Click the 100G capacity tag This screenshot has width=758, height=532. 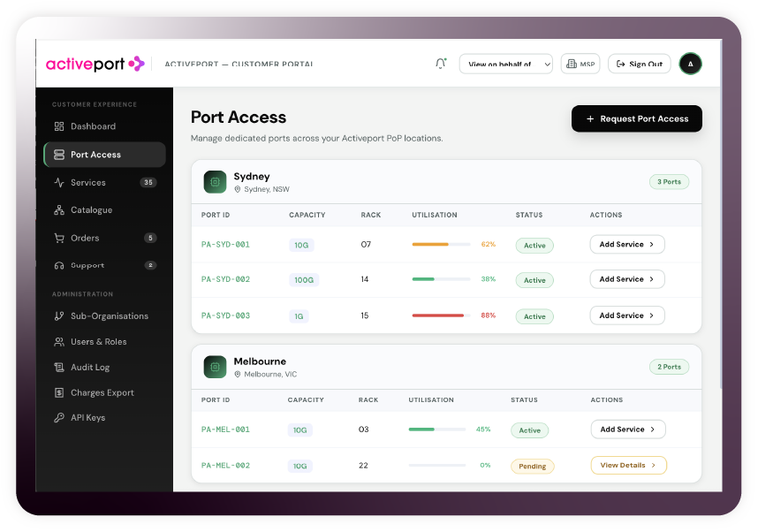coord(304,280)
